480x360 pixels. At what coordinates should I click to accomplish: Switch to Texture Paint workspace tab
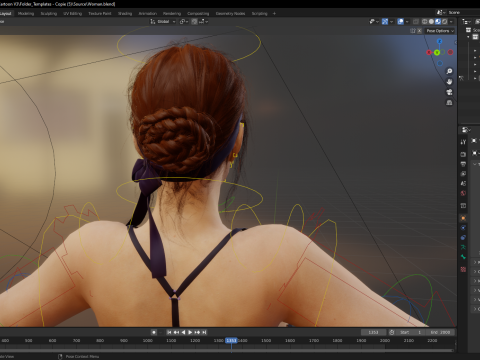click(100, 14)
